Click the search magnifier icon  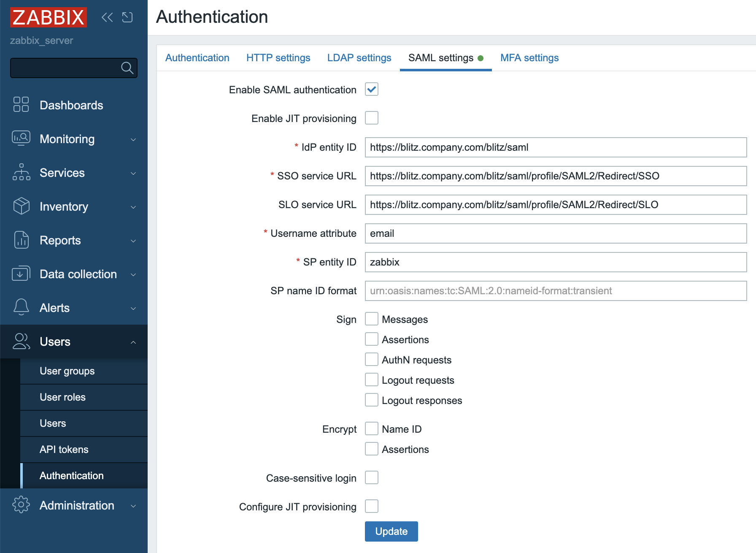(127, 68)
